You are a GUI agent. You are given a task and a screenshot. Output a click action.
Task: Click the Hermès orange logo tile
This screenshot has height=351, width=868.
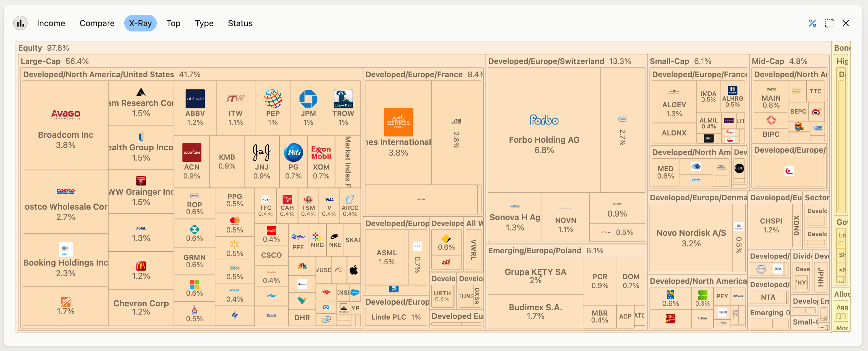click(398, 122)
